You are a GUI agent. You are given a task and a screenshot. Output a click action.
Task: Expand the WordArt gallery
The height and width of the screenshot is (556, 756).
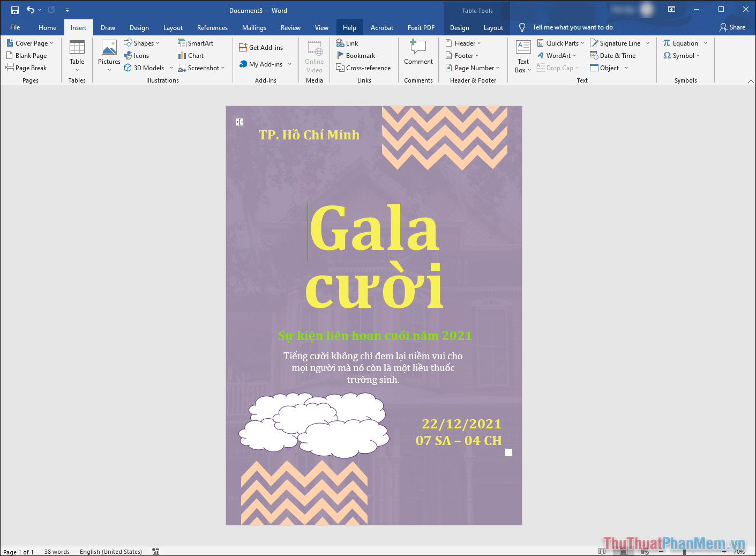pos(557,55)
